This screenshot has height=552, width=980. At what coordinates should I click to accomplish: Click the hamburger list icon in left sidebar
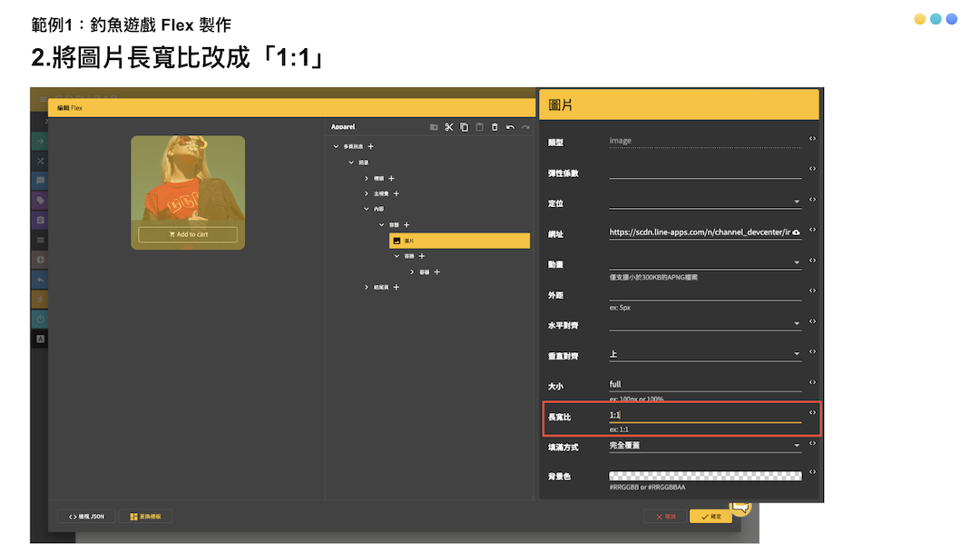tap(40, 240)
